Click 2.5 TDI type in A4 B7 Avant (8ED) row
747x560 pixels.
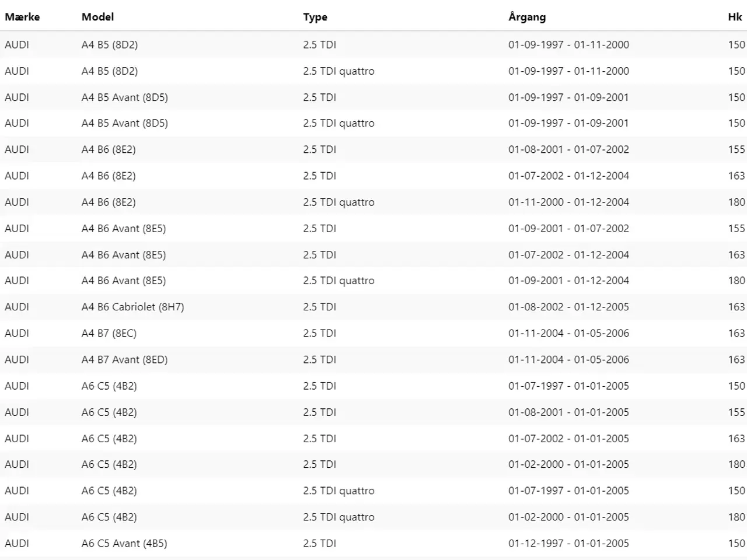[x=319, y=359]
